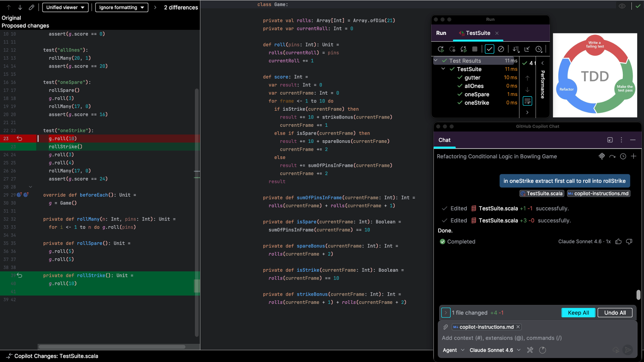Open the Claude Sonnet 4.6 model dropdown

point(495,350)
